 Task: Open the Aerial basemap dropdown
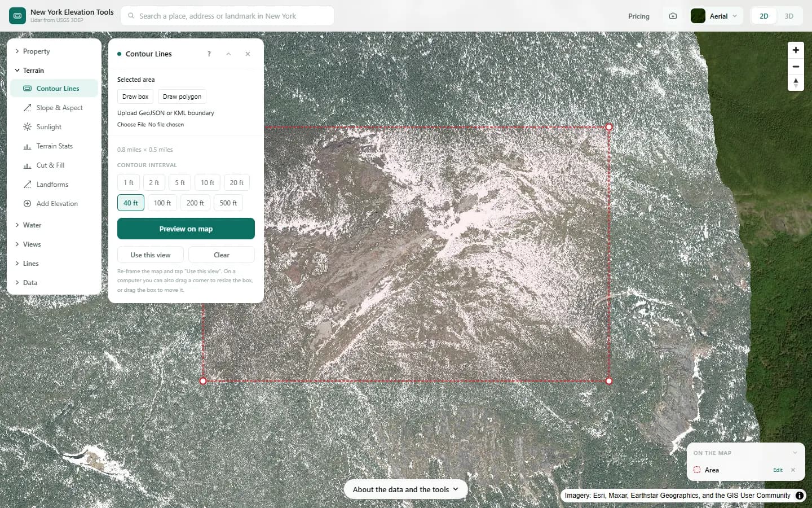coord(716,16)
